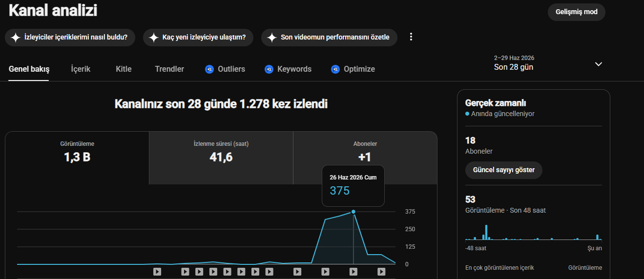The height and width of the screenshot is (279, 644).
Task: Click the 'Anında güncelleniyor' status text
Action: click(x=503, y=114)
